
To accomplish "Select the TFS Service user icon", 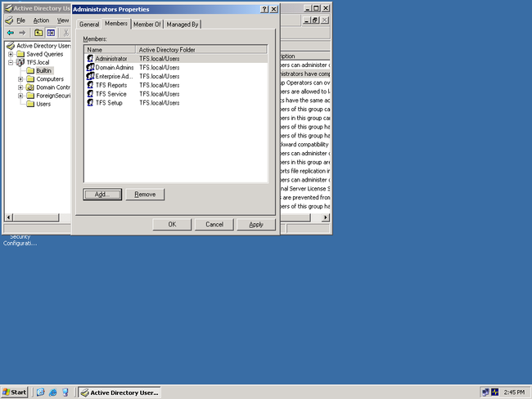I will pyautogui.click(x=90, y=93).
